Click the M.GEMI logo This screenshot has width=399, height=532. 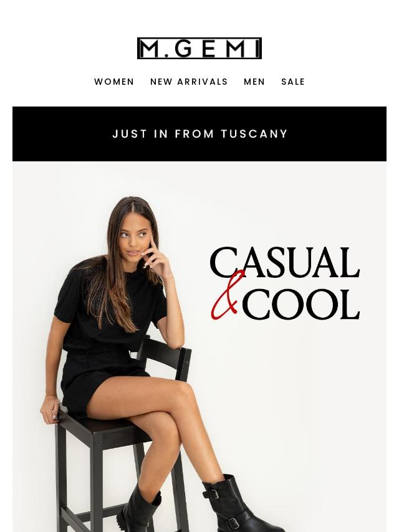tap(199, 48)
